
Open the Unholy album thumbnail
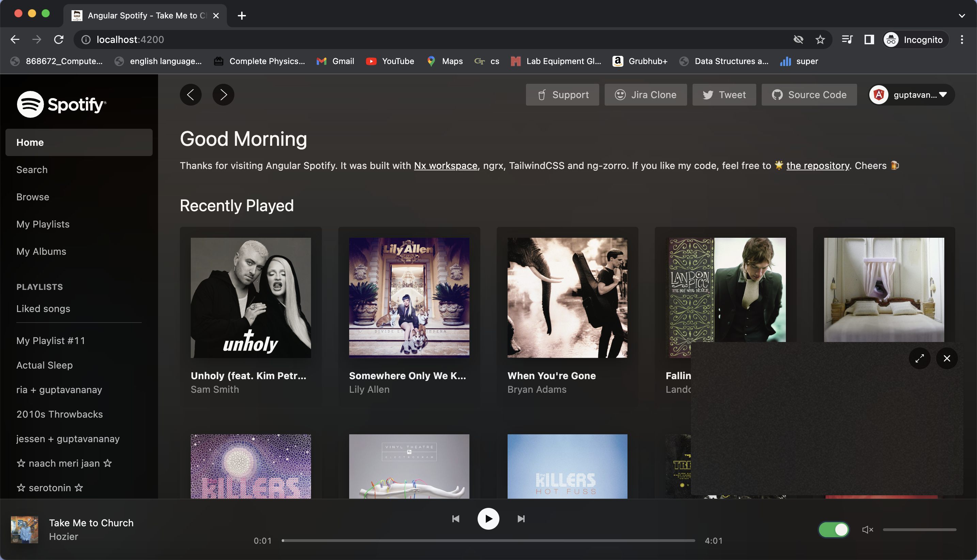(251, 297)
